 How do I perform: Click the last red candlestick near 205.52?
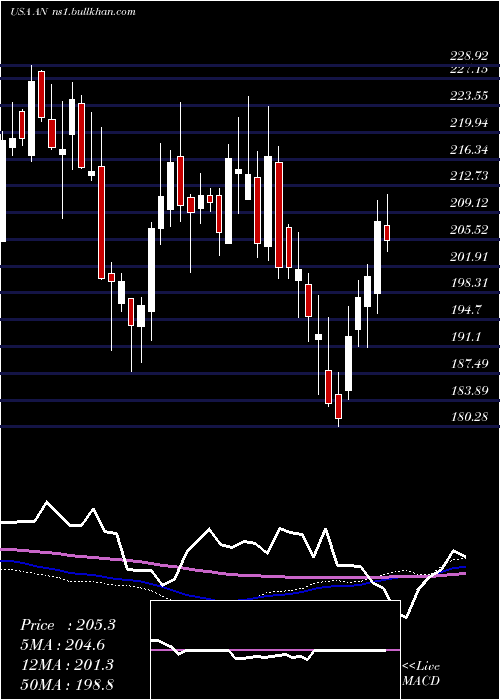coord(387,233)
